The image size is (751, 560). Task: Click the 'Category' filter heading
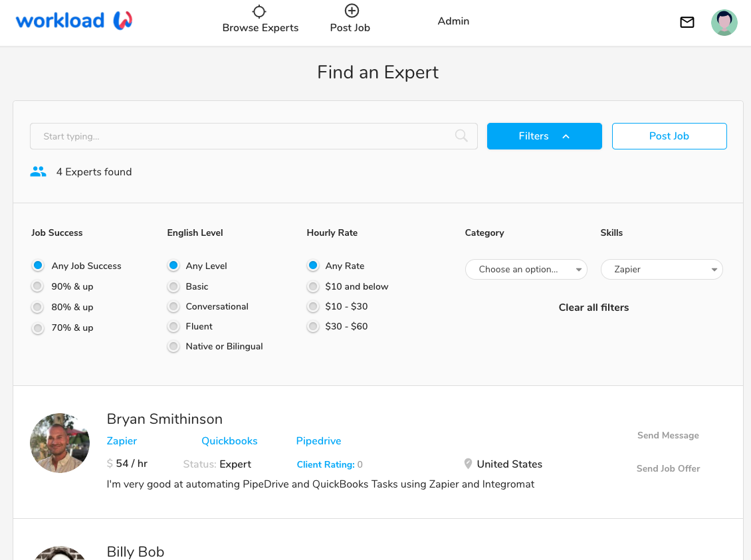[x=484, y=233]
